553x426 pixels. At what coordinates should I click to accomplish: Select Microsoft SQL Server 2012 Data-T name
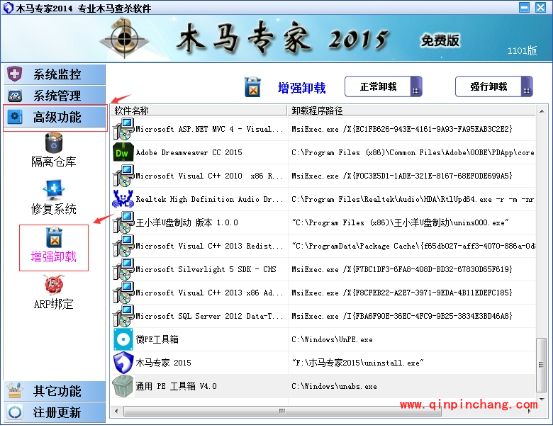pos(209,316)
